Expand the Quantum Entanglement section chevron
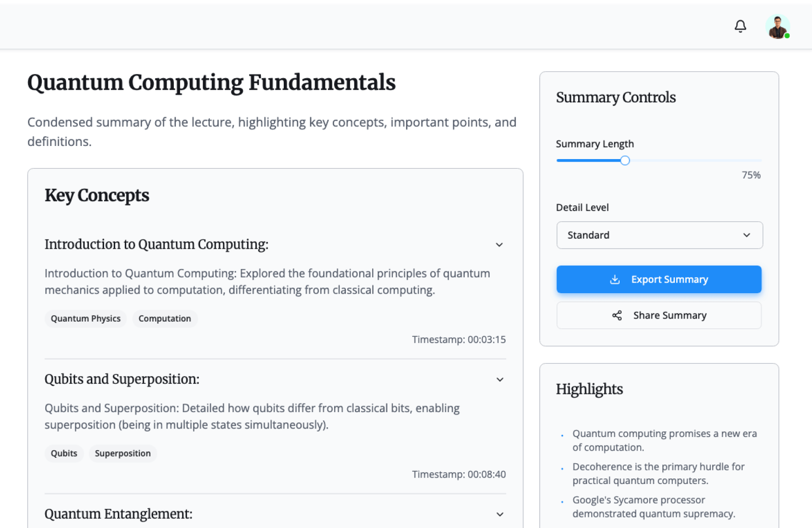Screen dimensions: 812x528 tap(499, 514)
